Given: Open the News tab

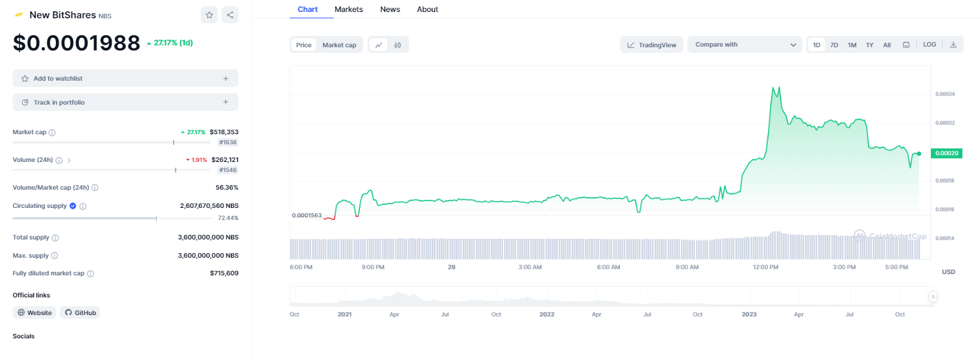Looking at the screenshot, I should [390, 9].
